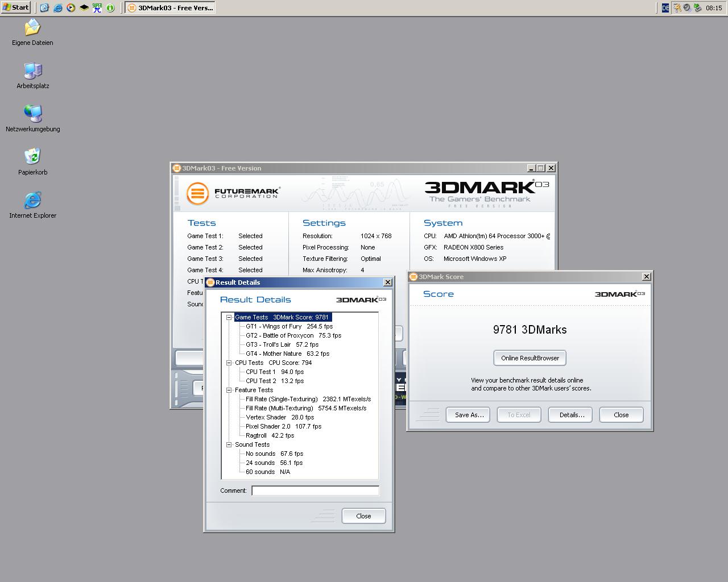Open the Online ResultBrowser

530,358
